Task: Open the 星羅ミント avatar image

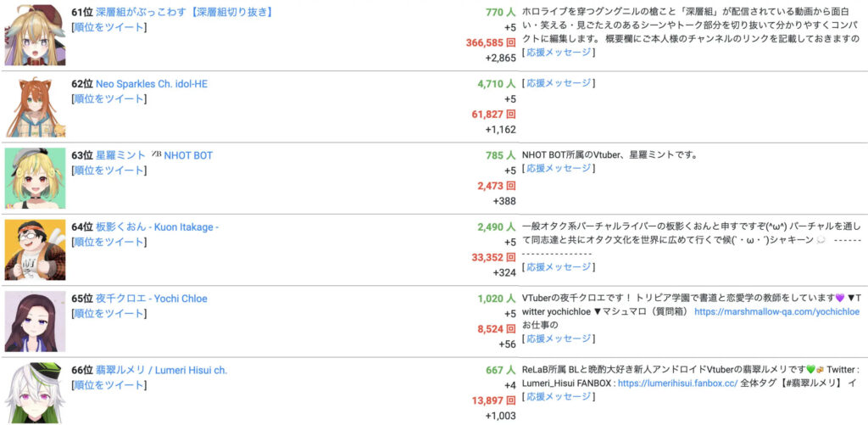Action: tap(35, 178)
